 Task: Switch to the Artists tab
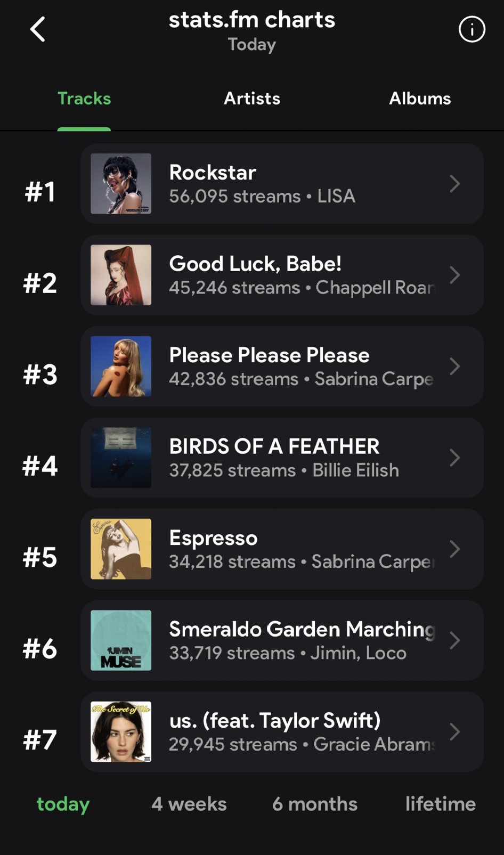point(252,99)
